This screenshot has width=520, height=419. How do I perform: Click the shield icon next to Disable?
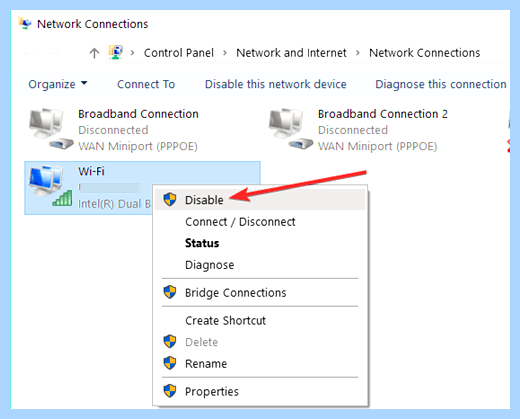[x=170, y=199]
